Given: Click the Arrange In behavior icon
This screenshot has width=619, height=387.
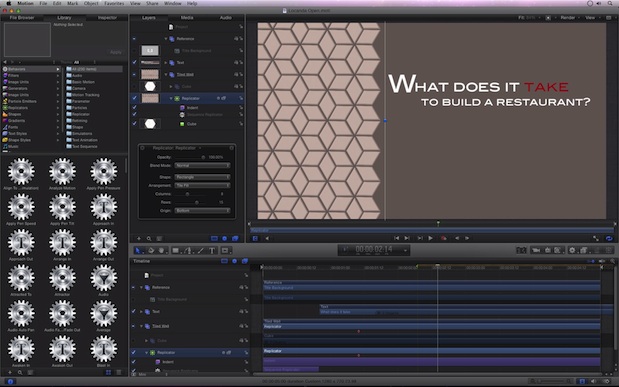Looking at the screenshot, I should pyautogui.click(x=62, y=242).
